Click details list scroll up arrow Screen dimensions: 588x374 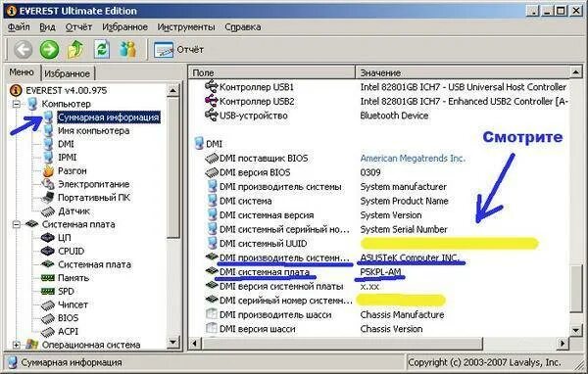576,71
